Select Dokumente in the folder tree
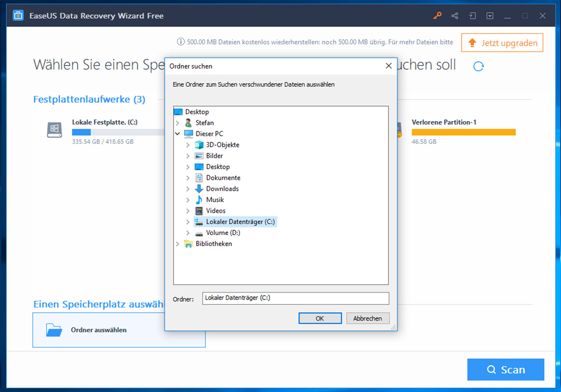The height and width of the screenshot is (392, 561). coord(223,178)
